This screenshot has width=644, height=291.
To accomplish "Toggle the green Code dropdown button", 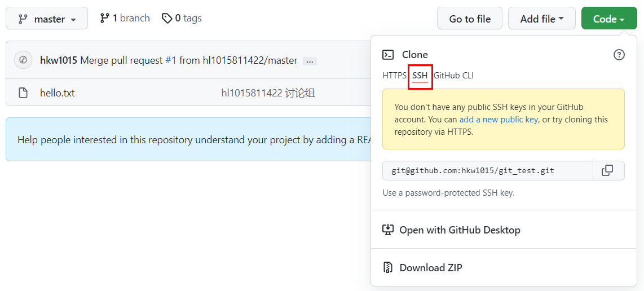I will [x=608, y=19].
